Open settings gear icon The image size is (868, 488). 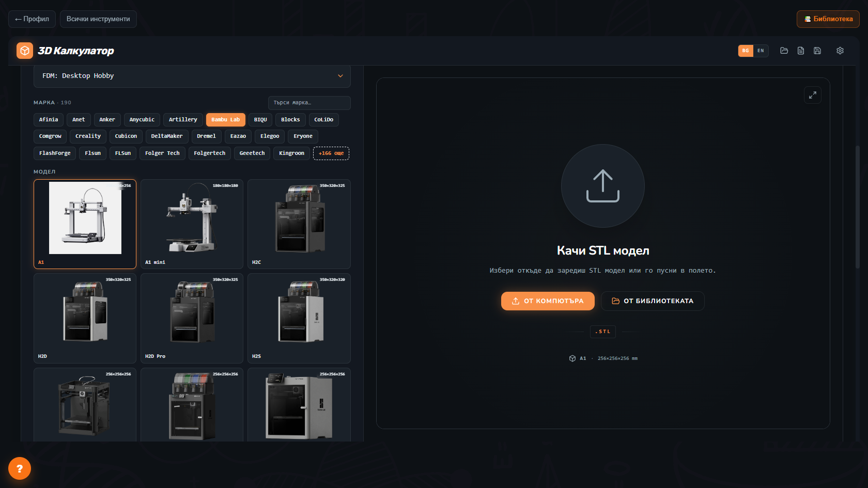pyautogui.click(x=840, y=51)
